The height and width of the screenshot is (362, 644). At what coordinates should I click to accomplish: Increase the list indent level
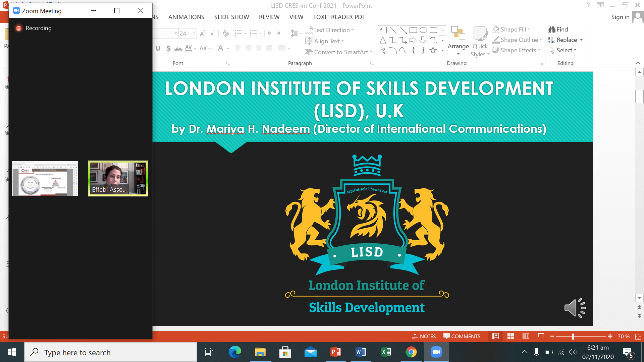[281, 33]
